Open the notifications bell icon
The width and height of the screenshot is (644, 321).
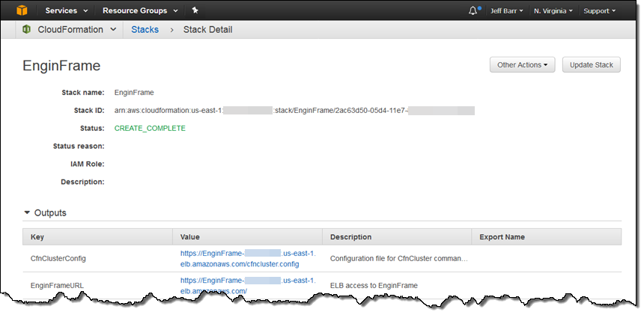click(x=473, y=10)
